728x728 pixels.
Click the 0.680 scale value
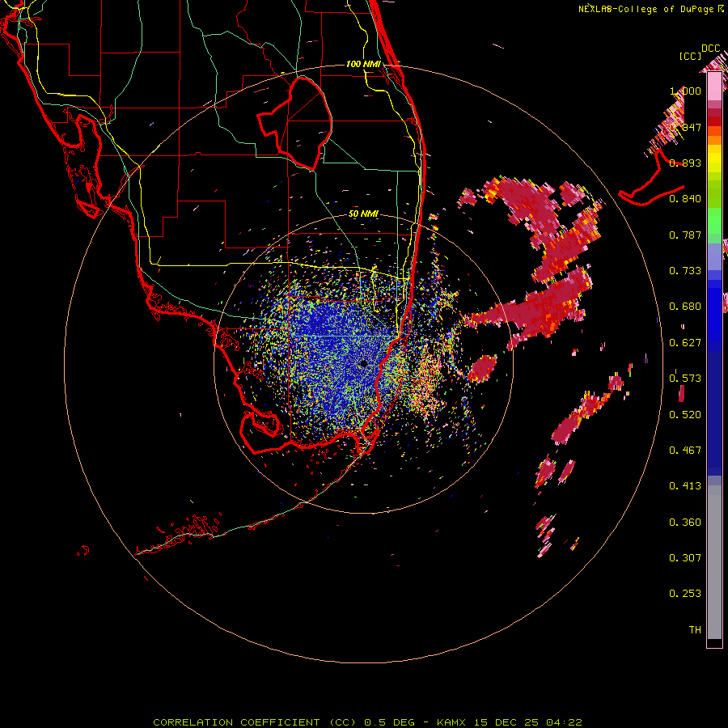[685, 307]
